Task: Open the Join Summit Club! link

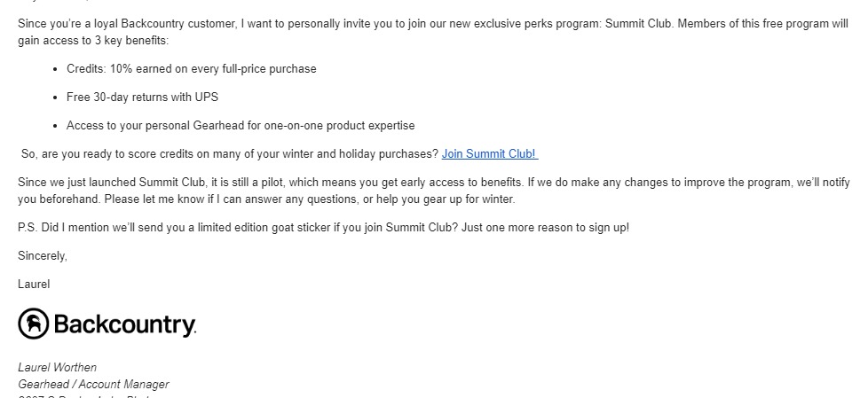Action: (489, 153)
